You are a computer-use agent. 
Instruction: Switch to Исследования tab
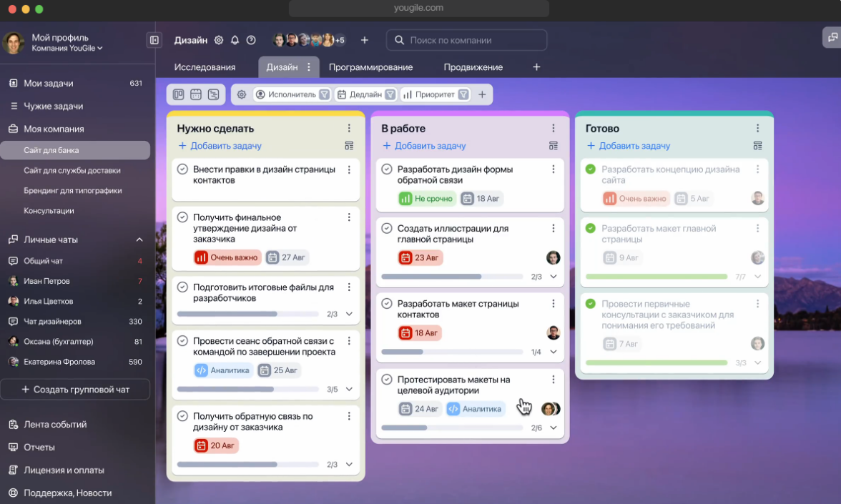(205, 67)
